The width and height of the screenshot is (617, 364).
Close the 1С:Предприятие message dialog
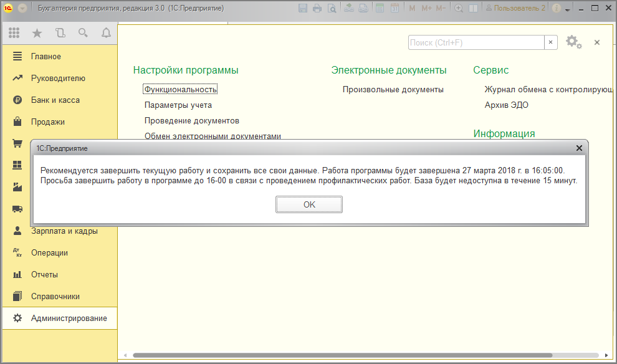(579, 148)
